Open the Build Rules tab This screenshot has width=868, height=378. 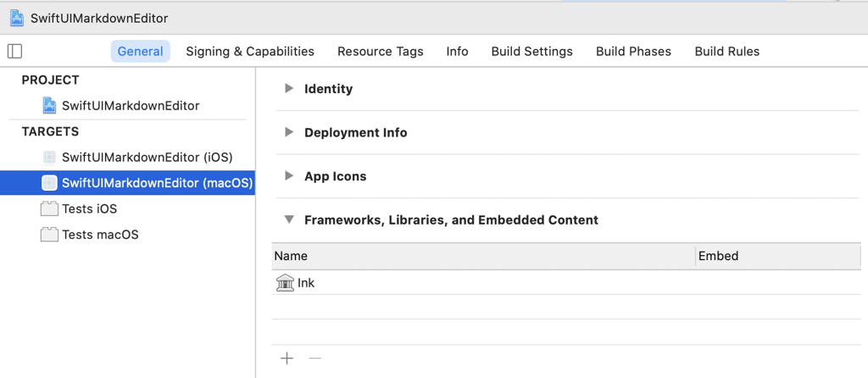pos(726,51)
